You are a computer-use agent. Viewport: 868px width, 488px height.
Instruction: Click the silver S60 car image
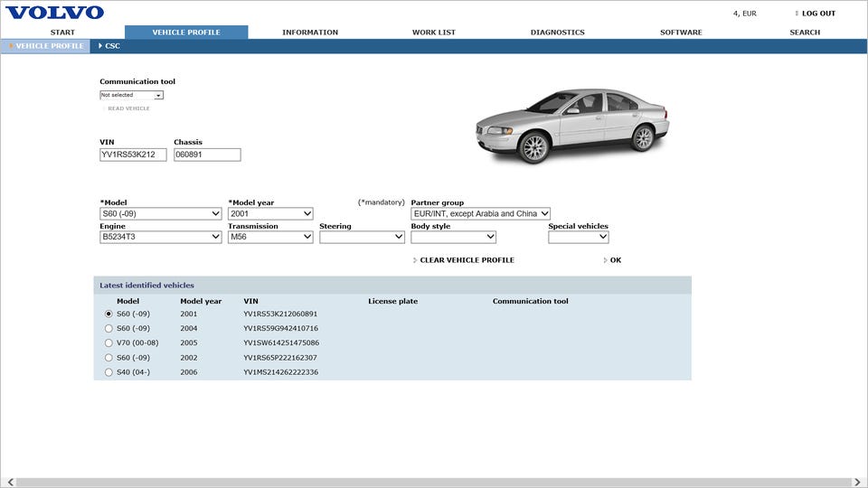(x=571, y=125)
